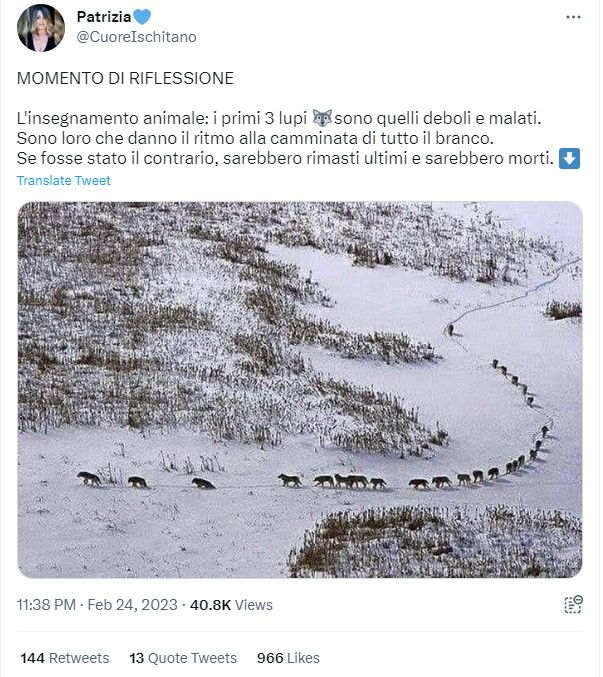The image size is (603, 677).
Task: View the 144 Retweets list
Action: pos(65,658)
